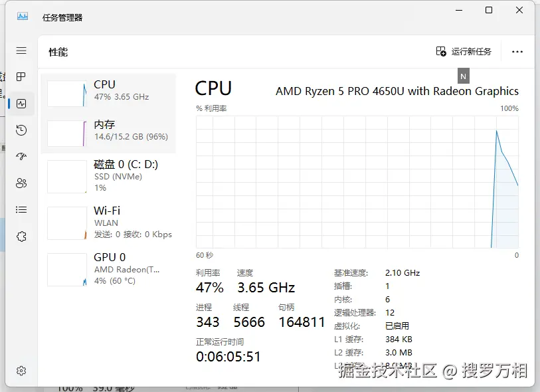Select the 内存 performance entry
540x392 pixels.
108,133
